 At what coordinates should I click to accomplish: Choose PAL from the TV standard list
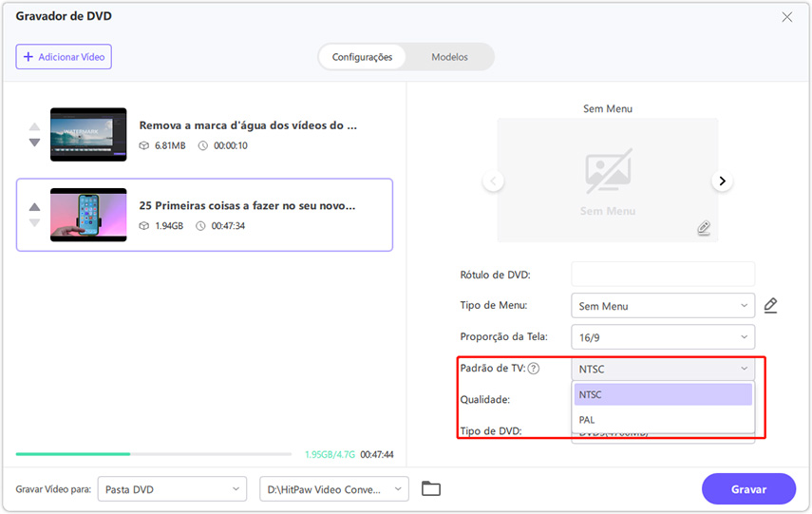[663, 419]
